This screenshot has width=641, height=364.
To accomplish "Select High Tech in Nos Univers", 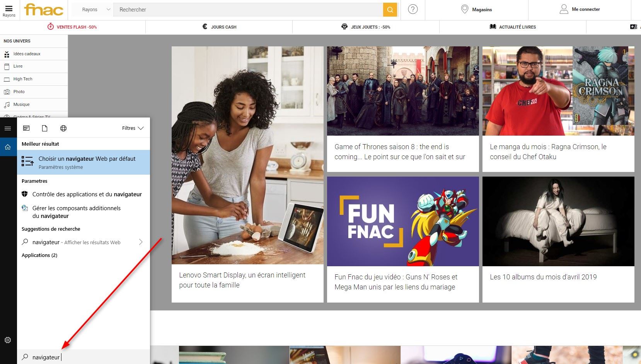I will (34, 79).
